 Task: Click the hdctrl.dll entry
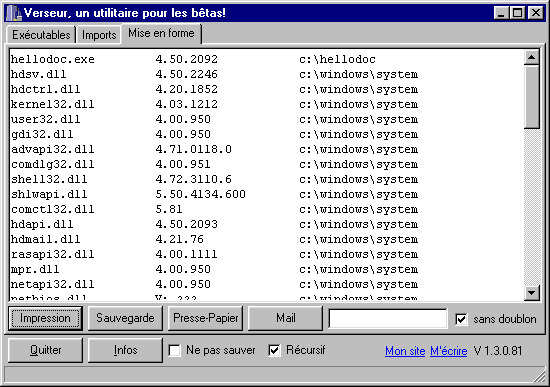click(x=46, y=89)
